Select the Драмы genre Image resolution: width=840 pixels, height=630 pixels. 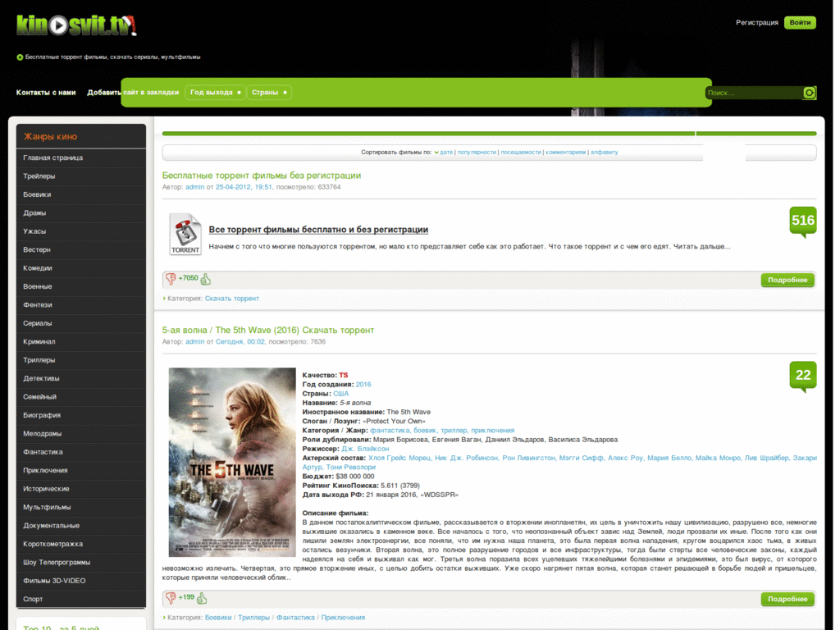point(81,212)
